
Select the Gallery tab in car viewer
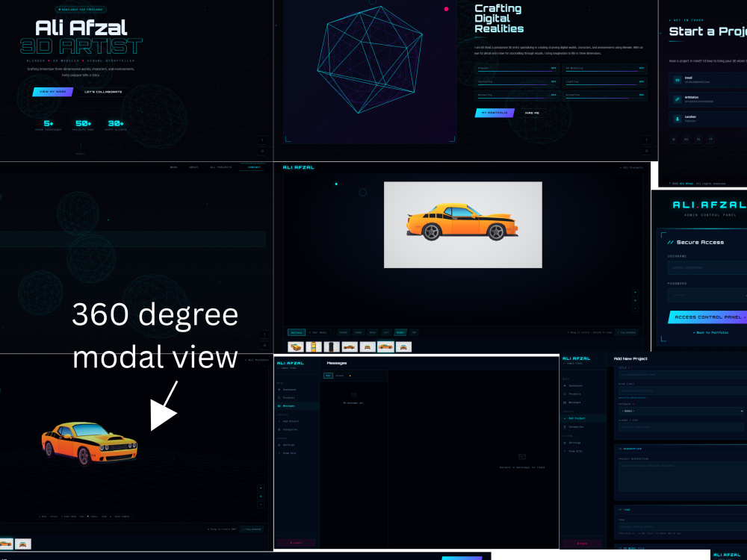point(297,332)
